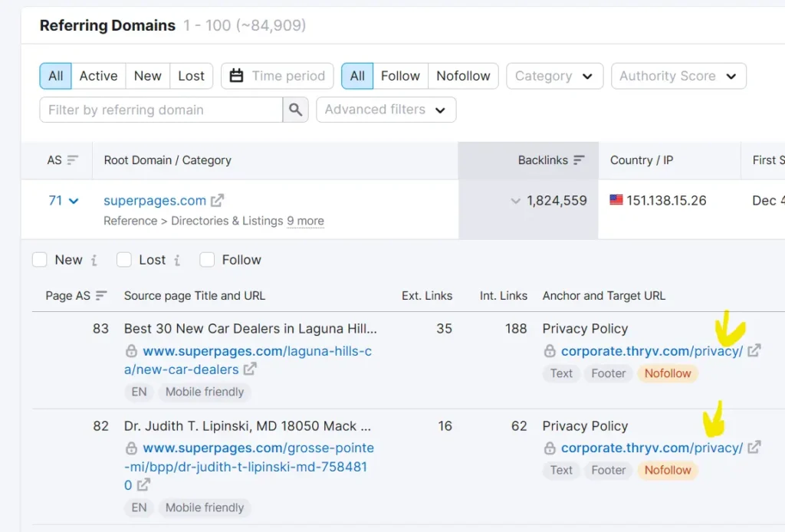Click padlock beside Laguna Hills row privacy URL
This screenshot has height=532, width=785.
pos(550,351)
